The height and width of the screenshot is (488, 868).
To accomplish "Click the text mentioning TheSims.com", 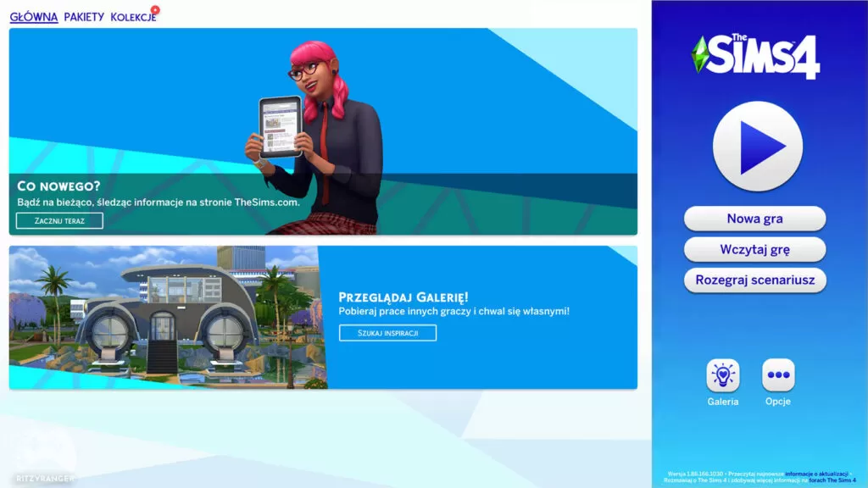I will 159,202.
